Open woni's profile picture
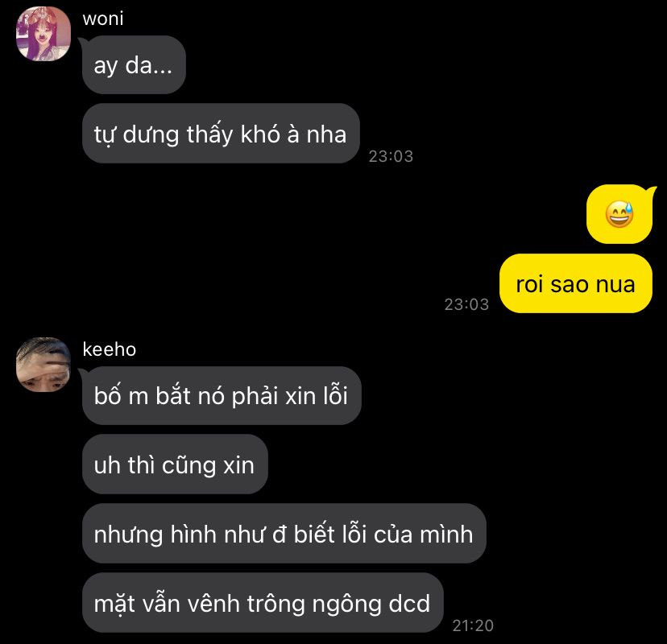The height and width of the screenshot is (644, 667). point(43,34)
